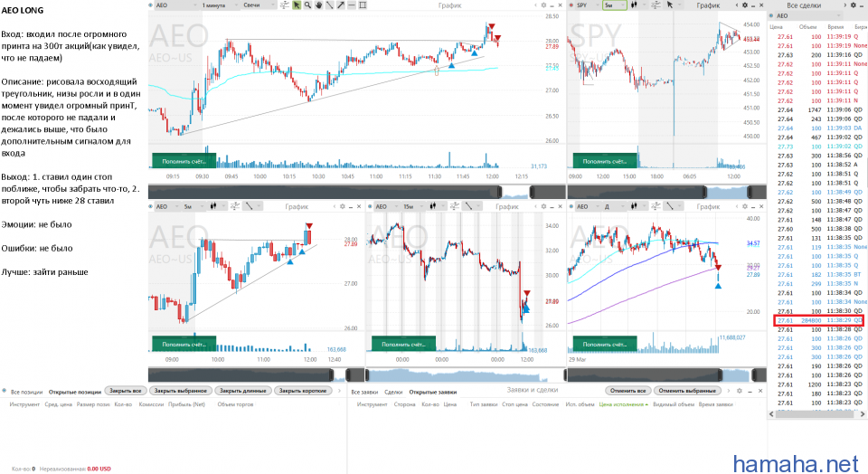Screen dimensions: 868x474
Task: Click 'Пополнить счёт' in the AEO 1-minute chart
Action: point(184,161)
